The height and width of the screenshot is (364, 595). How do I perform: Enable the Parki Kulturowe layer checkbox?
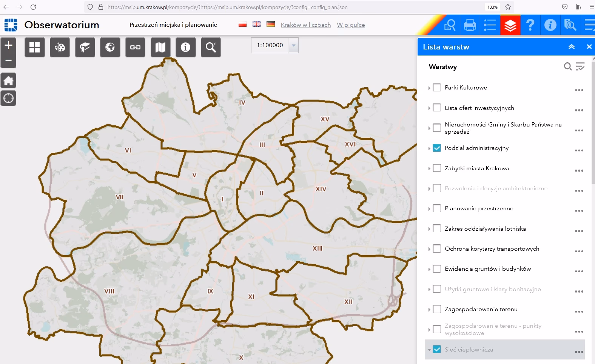[x=437, y=88]
